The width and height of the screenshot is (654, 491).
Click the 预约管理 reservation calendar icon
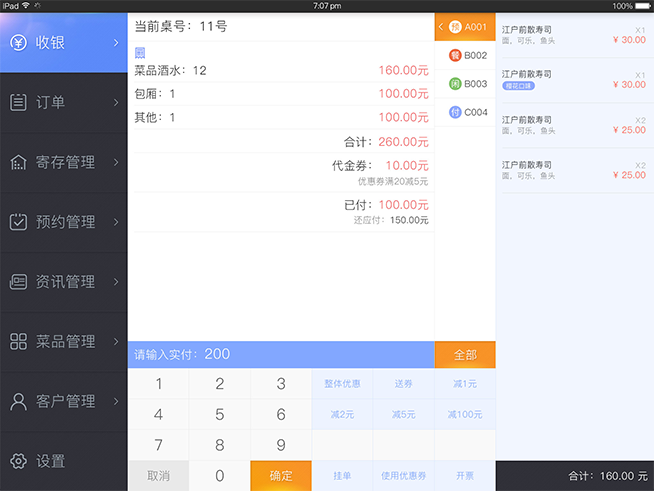[18, 222]
